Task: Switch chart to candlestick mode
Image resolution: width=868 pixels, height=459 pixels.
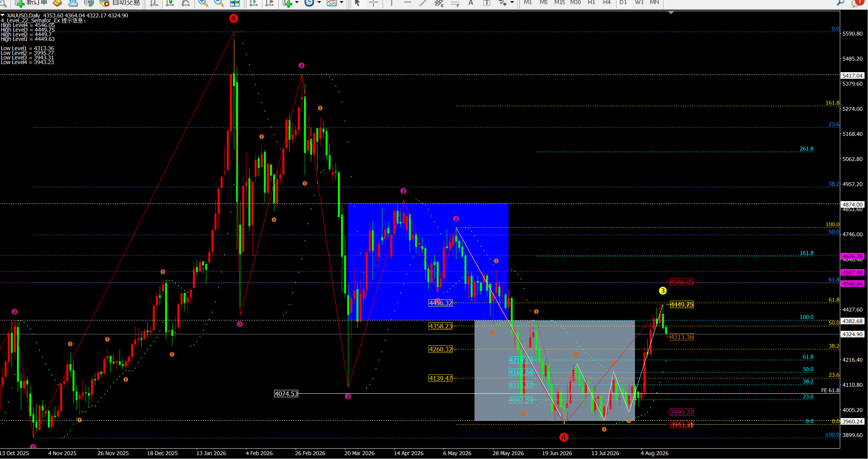Action: (169, 3)
